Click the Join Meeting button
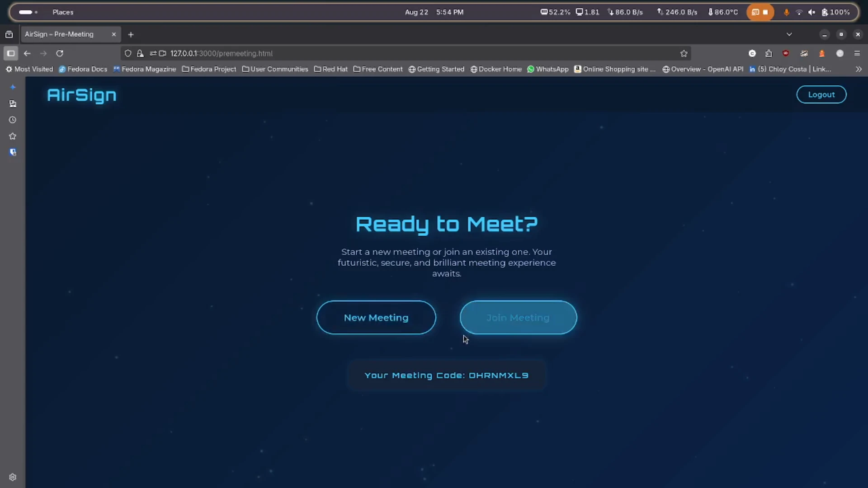This screenshot has width=868, height=488. [518, 317]
